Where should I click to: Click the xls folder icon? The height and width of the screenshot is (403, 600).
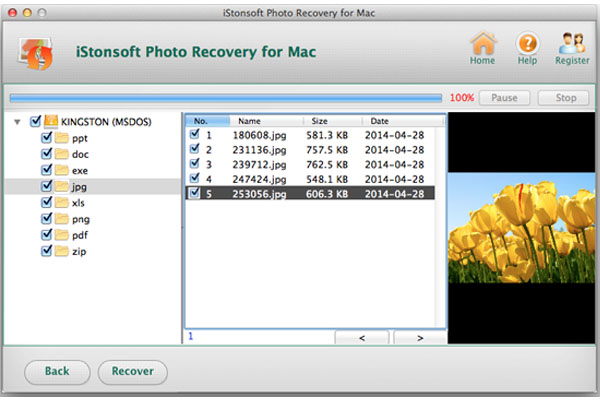[62, 203]
